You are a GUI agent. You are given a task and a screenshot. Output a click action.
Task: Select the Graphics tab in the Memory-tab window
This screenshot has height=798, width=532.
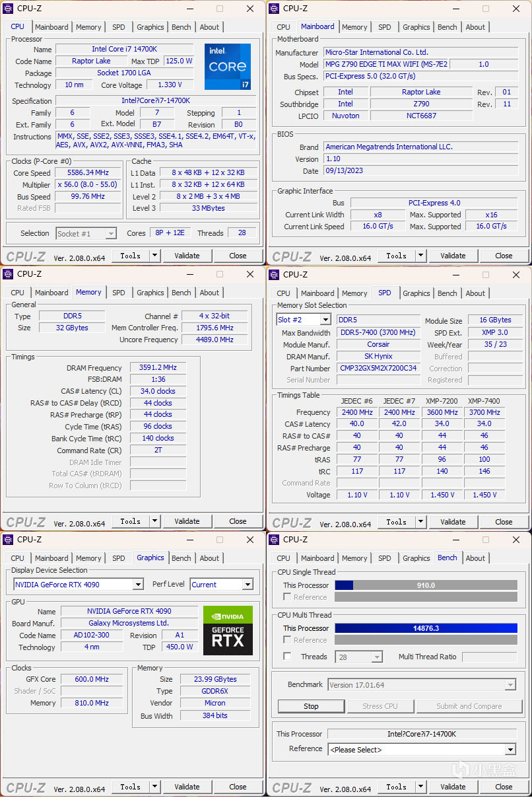150,293
